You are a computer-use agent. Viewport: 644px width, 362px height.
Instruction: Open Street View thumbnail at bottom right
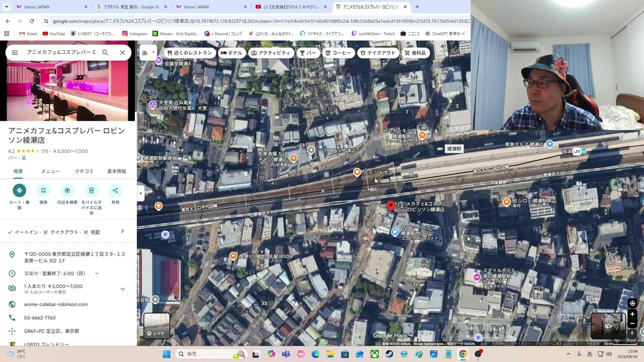pyautogui.click(x=608, y=325)
